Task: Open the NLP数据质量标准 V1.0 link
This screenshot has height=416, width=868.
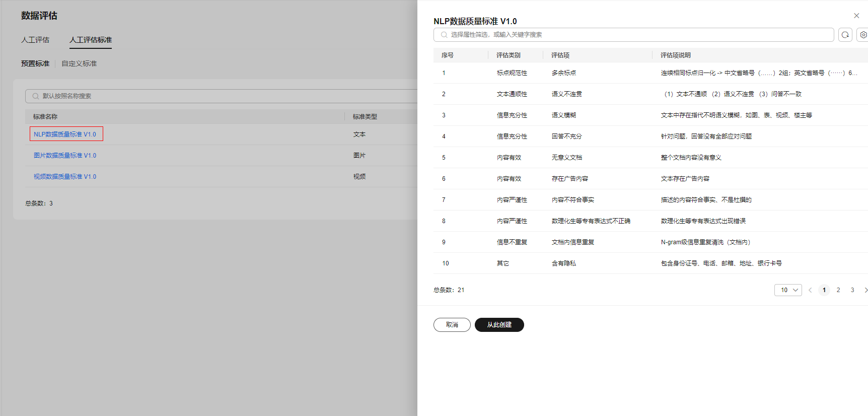Action: (x=65, y=134)
